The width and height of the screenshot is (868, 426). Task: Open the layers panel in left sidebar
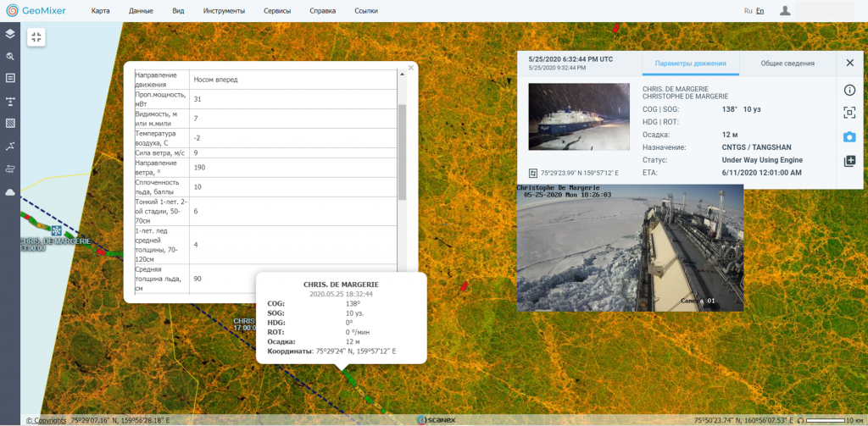click(10, 33)
